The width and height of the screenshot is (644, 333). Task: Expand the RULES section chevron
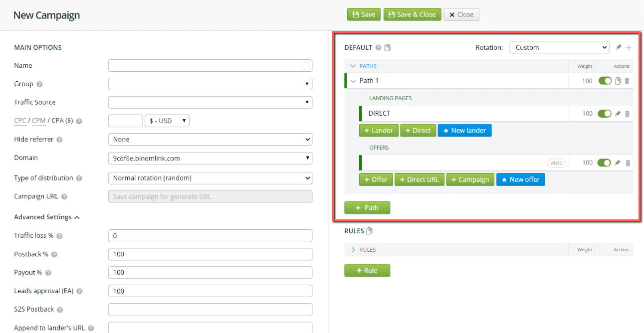[x=353, y=250]
